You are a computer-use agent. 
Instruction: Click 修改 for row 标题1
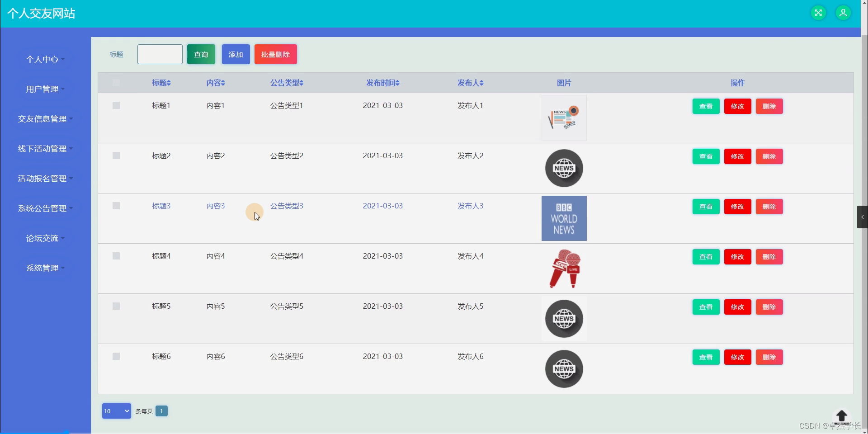click(x=738, y=106)
